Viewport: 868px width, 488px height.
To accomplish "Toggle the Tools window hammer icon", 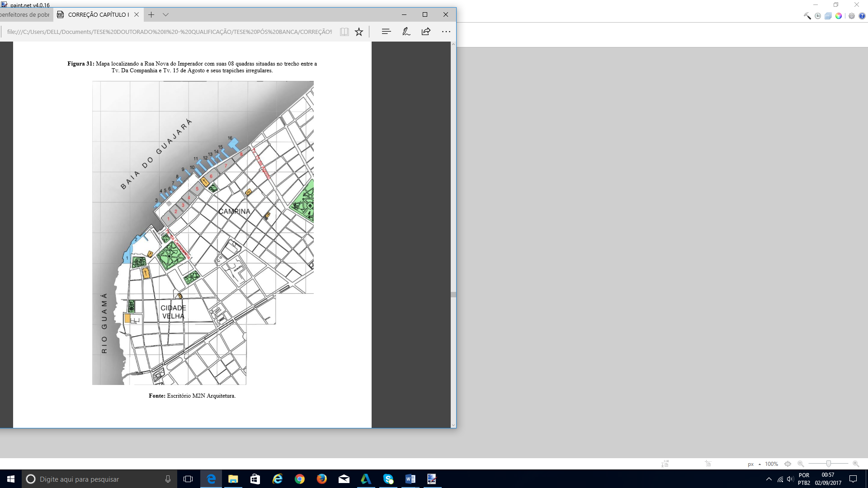I will [x=807, y=16].
